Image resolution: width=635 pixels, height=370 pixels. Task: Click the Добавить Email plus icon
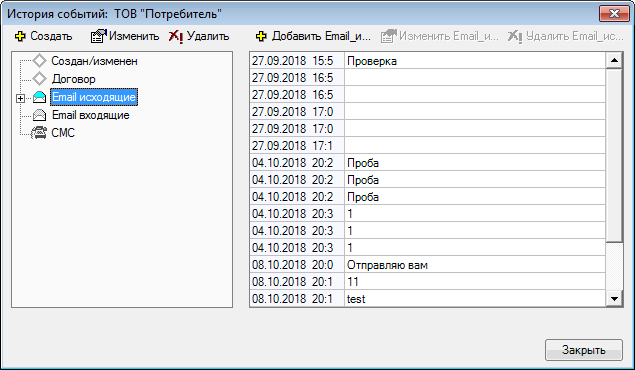tap(261, 36)
